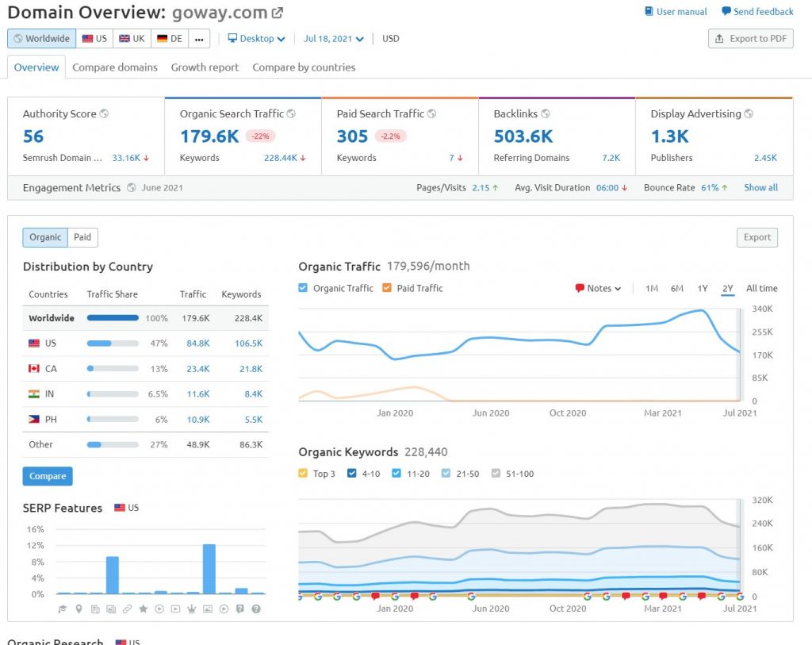Image resolution: width=812 pixels, height=645 pixels.
Task: Click the US keywords value 106.5K
Action: point(248,343)
